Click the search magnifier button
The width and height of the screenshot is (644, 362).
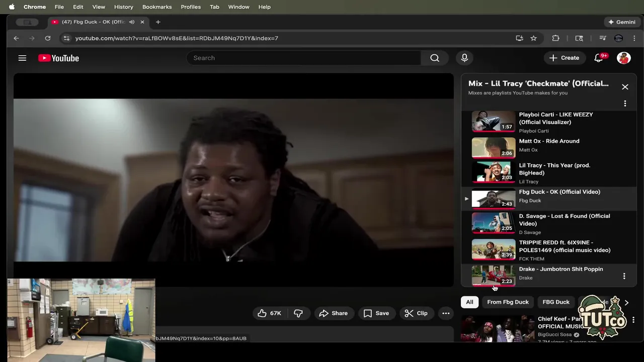pos(435,58)
